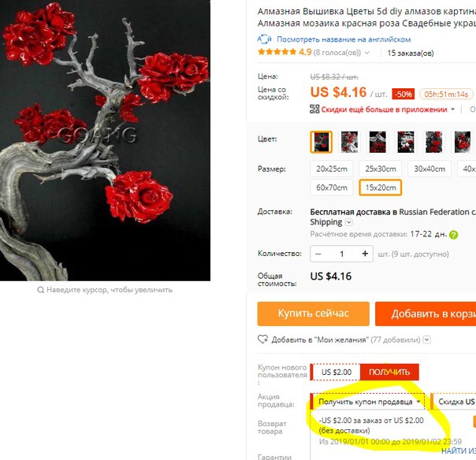The width and height of the screenshot is (476, 460).
Task: Click the magnifier icon under product image
Action: [x=40, y=290]
